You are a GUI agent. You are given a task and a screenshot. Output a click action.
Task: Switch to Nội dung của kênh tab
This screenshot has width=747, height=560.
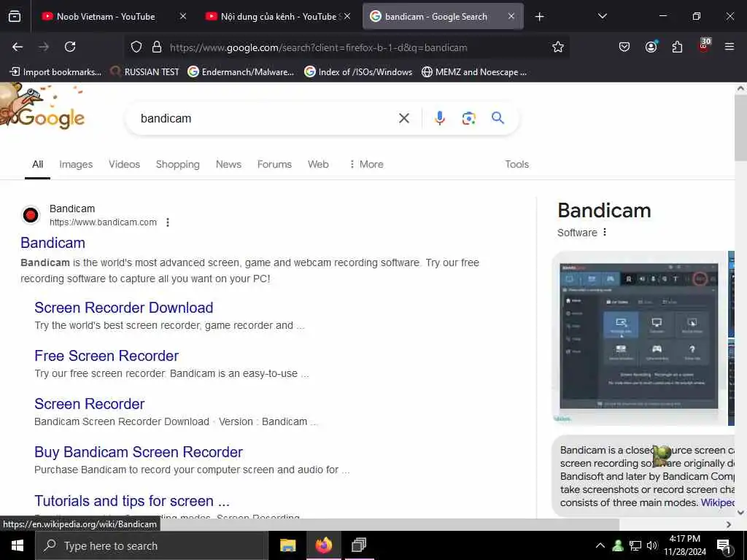279,17
